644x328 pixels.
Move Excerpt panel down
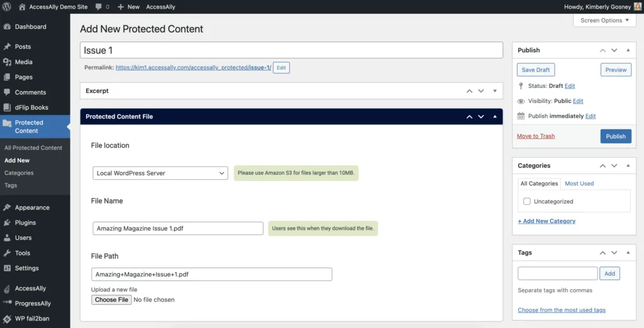pyautogui.click(x=481, y=91)
